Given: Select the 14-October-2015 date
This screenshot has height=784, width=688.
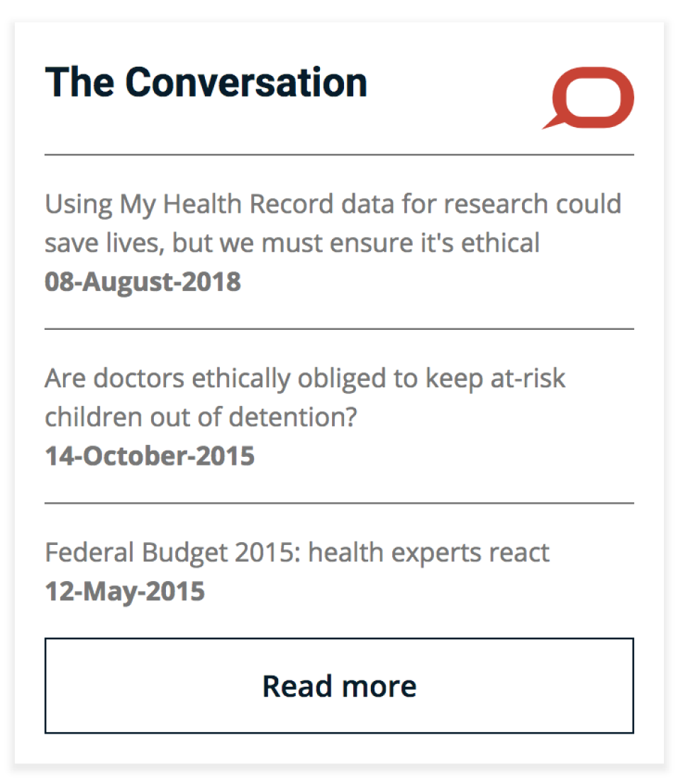Looking at the screenshot, I should 150,456.
